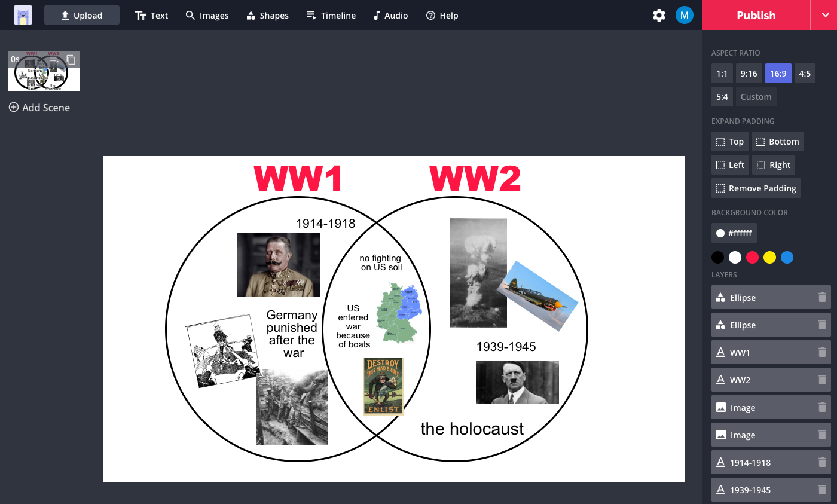Open the Images search menu
Image resolution: width=837 pixels, height=504 pixels.
[x=207, y=16]
